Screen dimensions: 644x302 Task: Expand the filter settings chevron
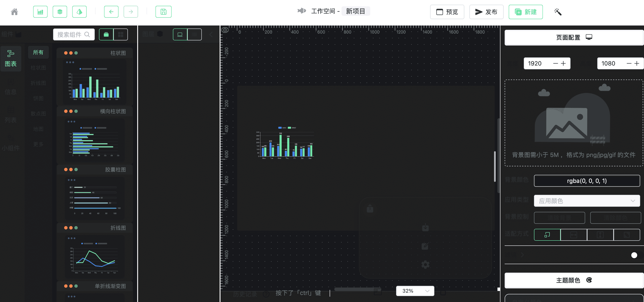pyautogui.click(x=522, y=255)
